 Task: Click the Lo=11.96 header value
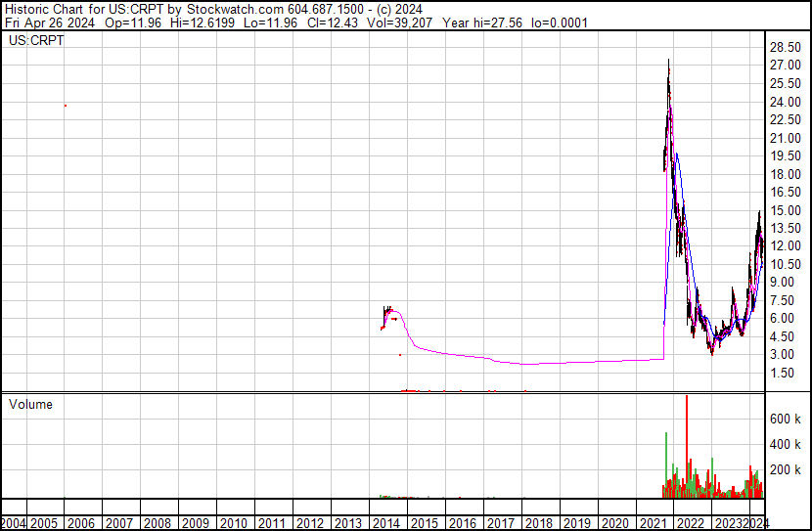(x=271, y=22)
